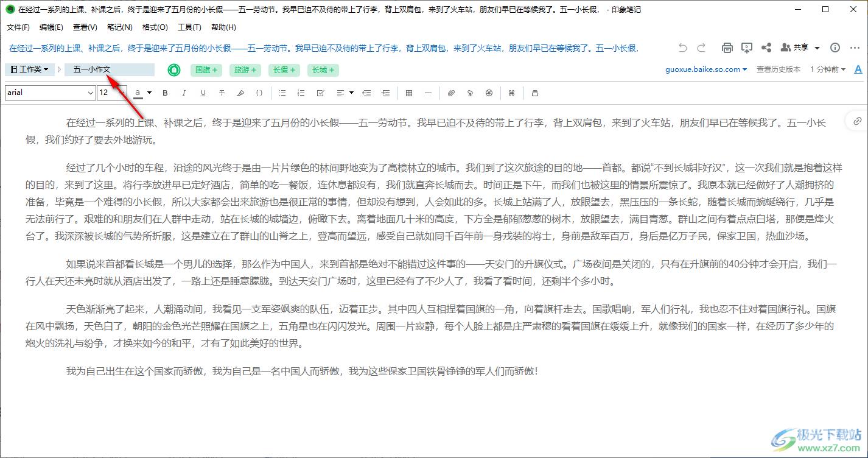Open the 格式(O) menu

[x=155, y=27]
